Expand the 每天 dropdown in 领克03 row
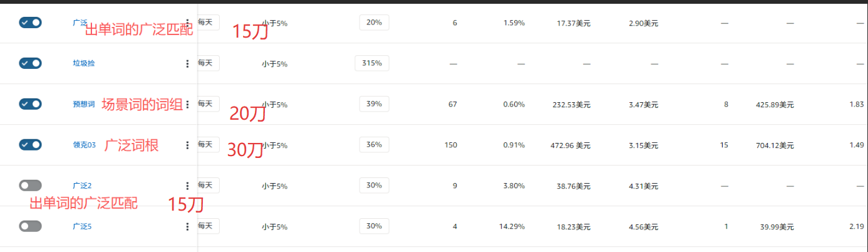The height and width of the screenshot is (252, 868). (208, 145)
